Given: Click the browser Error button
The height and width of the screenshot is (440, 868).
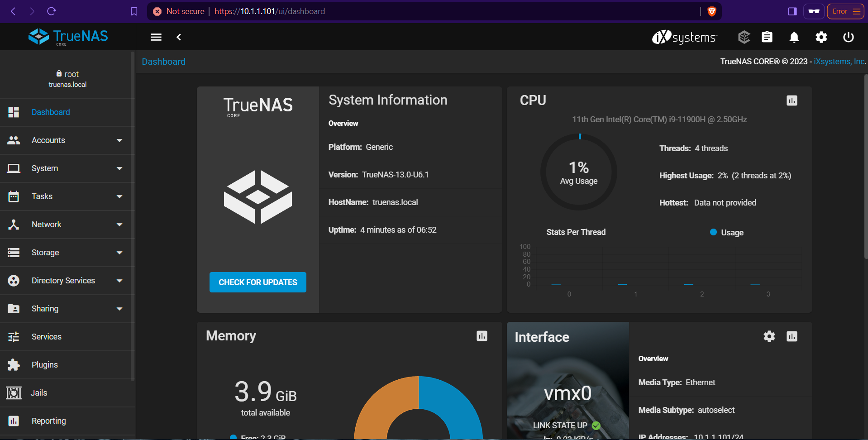Looking at the screenshot, I should point(845,11).
